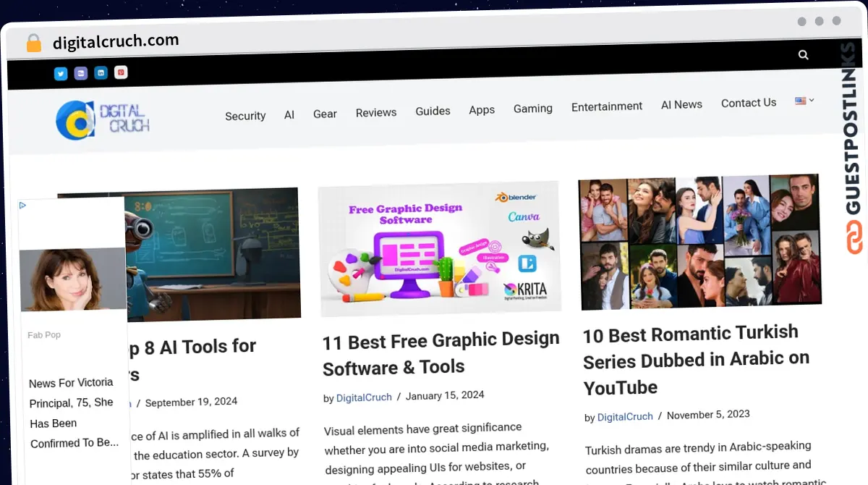Click the AdChoices icon on the ad
868x485 pixels.
coord(23,206)
